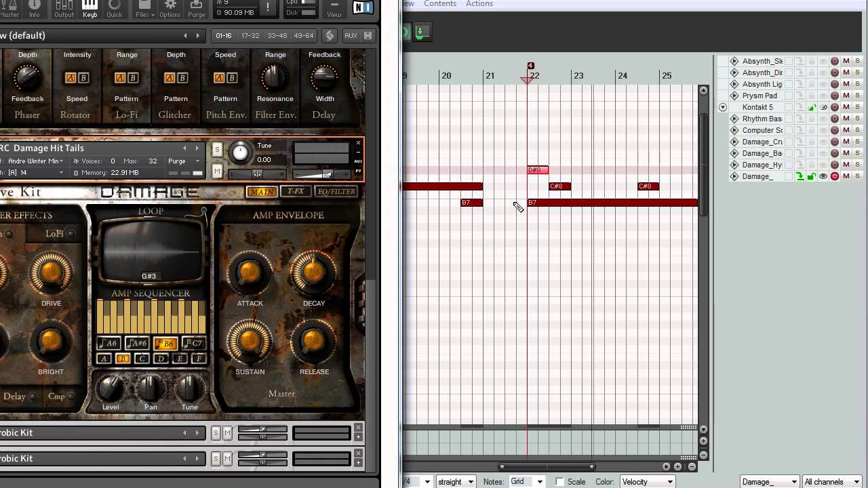
Task: Toggle the green lock on Damage_ track
Action: pyautogui.click(x=812, y=176)
